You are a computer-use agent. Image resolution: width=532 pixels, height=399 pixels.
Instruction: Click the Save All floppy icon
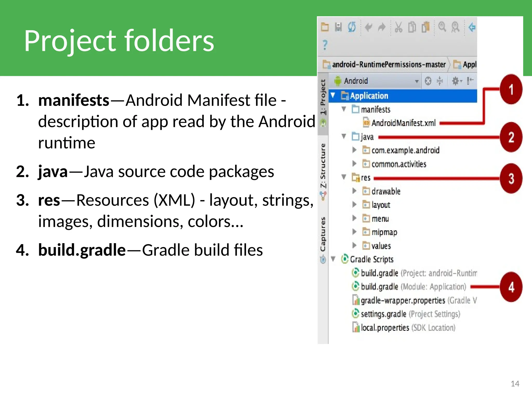tap(338, 27)
